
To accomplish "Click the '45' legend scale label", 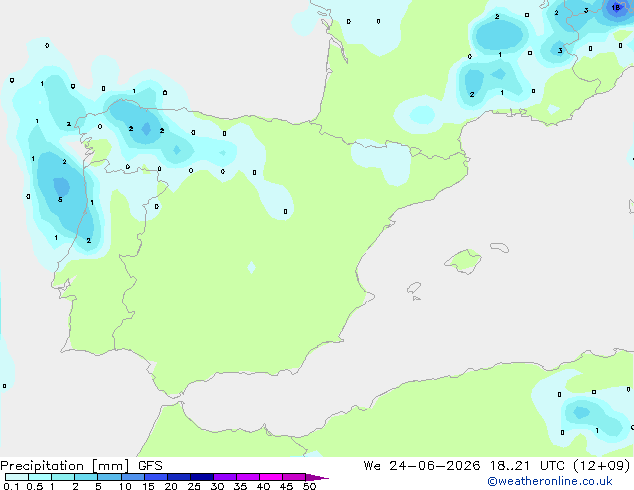I will coord(286,486).
